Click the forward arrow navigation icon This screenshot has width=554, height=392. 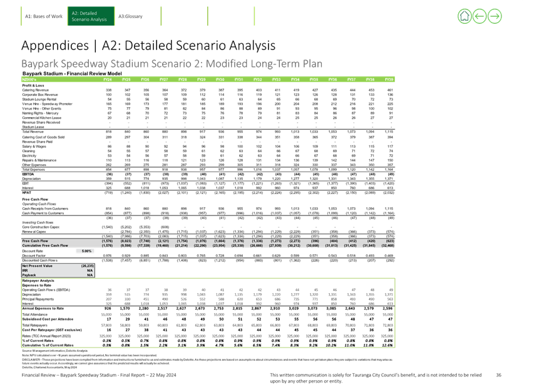[x=495, y=16]
